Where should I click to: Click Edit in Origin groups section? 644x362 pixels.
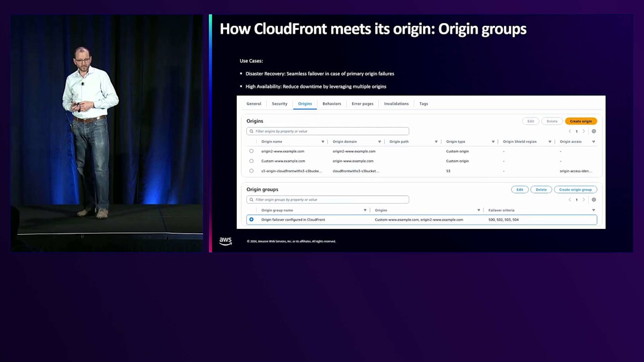tap(520, 189)
